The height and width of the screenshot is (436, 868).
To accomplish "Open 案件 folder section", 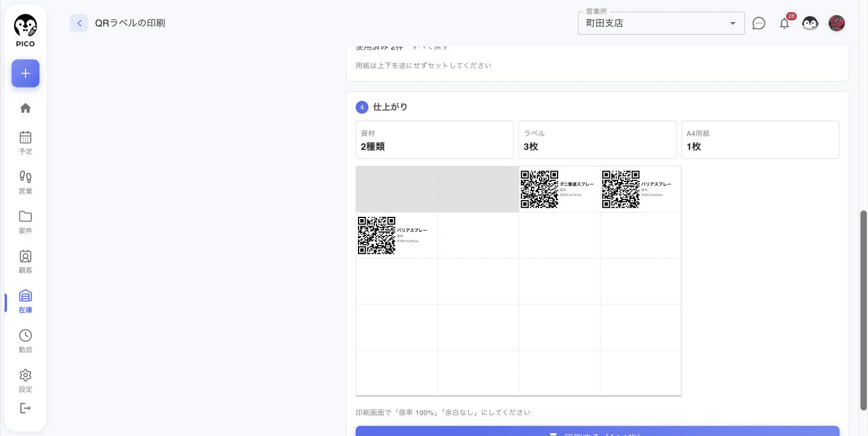I will [26, 222].
